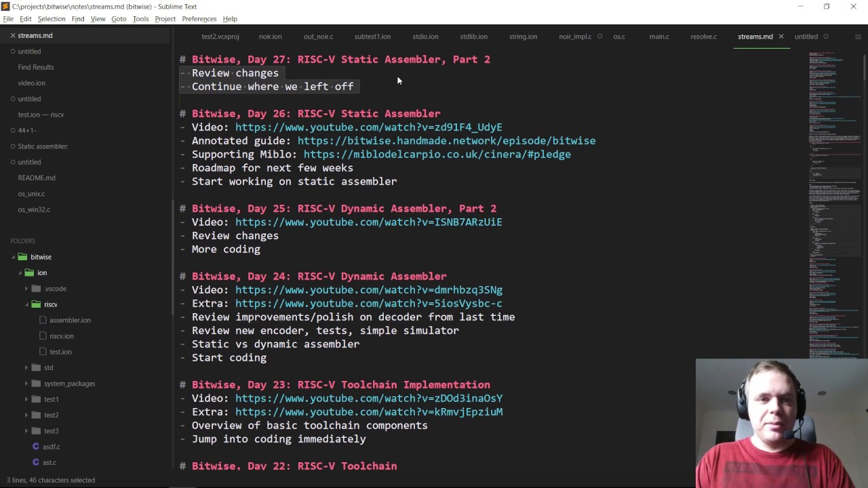Open the Day 23 video link zDOd3inaOsY

coord(369,399)
